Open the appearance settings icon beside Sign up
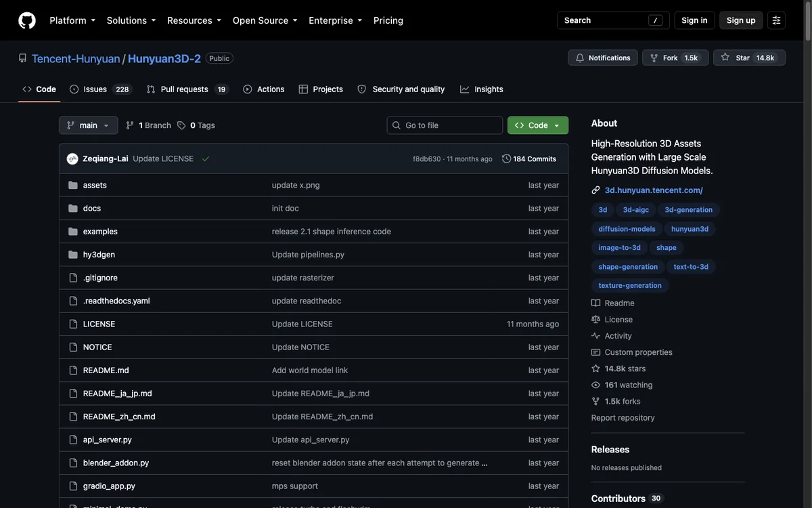 coord(777,20)
